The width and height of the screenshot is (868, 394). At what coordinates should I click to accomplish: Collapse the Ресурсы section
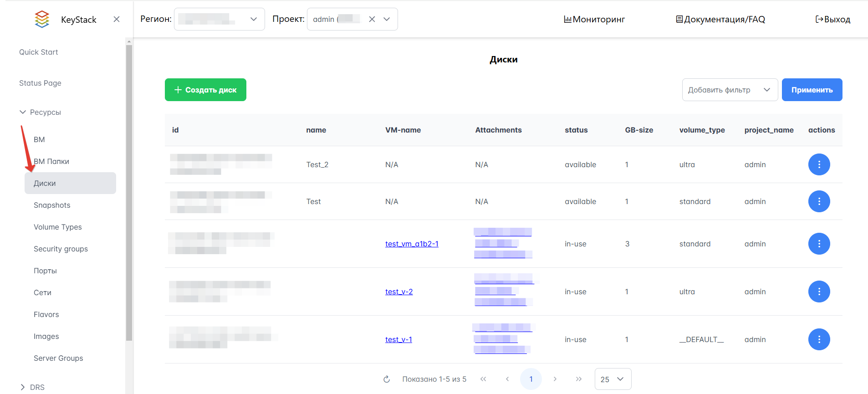[23, 112]
